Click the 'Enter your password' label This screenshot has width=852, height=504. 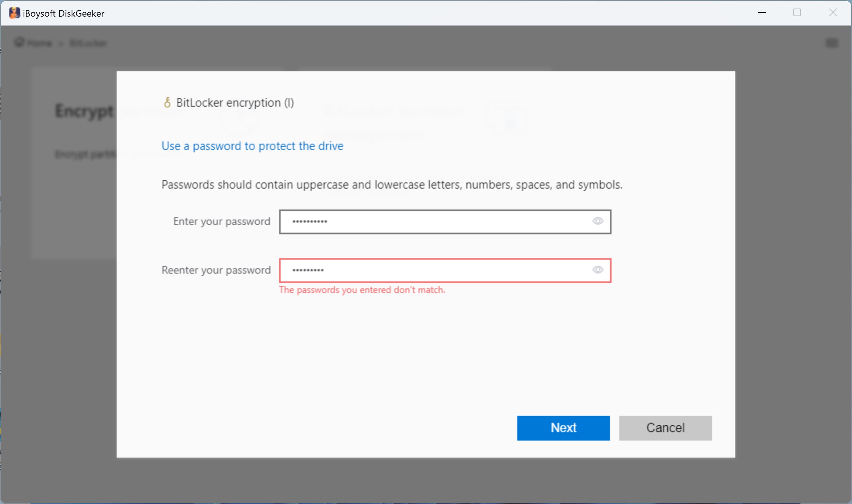pyautogui.click(x=222, y=221)
